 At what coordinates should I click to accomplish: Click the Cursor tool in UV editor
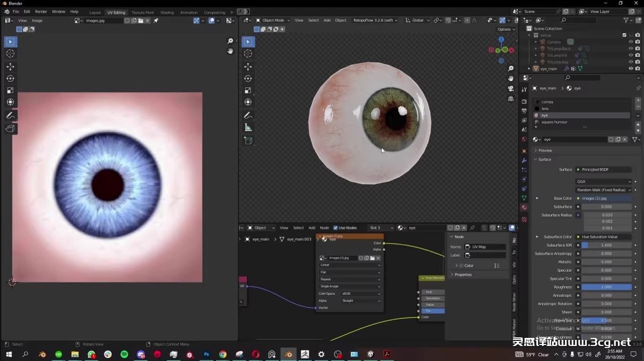pyautogui.click(x=10, y=54)
